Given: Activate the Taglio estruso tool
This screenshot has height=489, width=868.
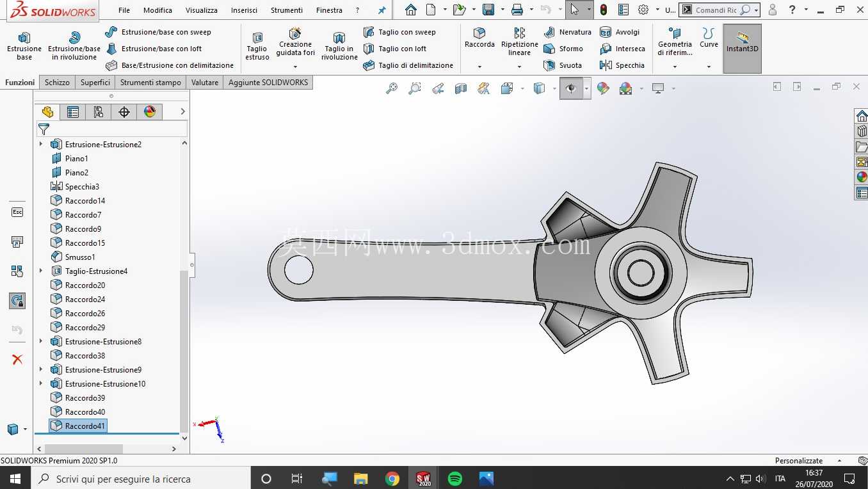Looking at the screenshot, I should click(x=257, y=46).
